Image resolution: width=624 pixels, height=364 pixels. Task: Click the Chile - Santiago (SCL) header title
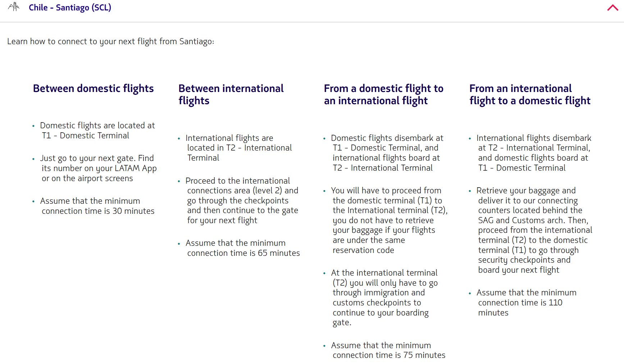point(70,8)
